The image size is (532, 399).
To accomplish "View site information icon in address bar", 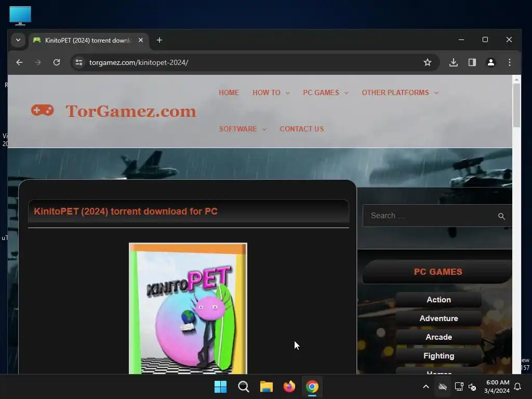I will point(79,62).
